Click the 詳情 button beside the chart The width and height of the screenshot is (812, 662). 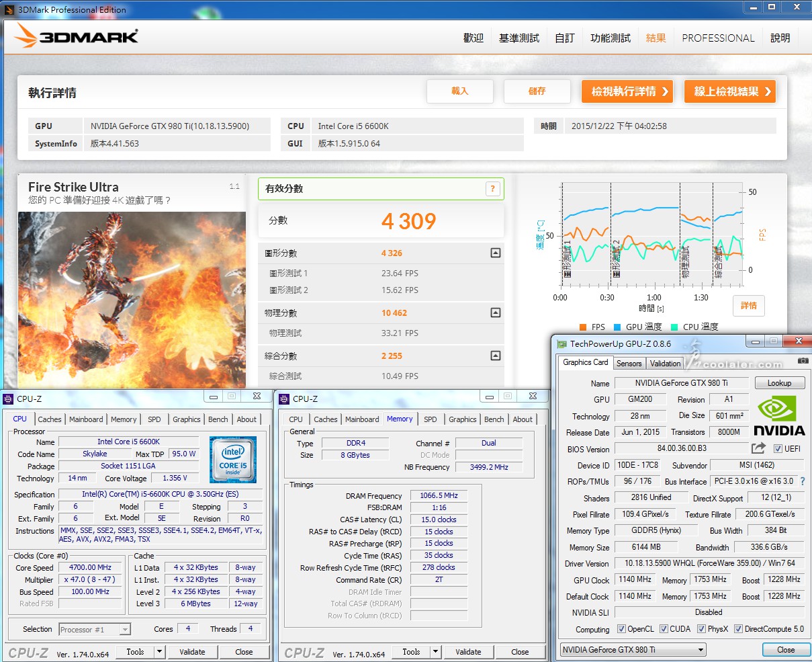(x=749, y=306)
